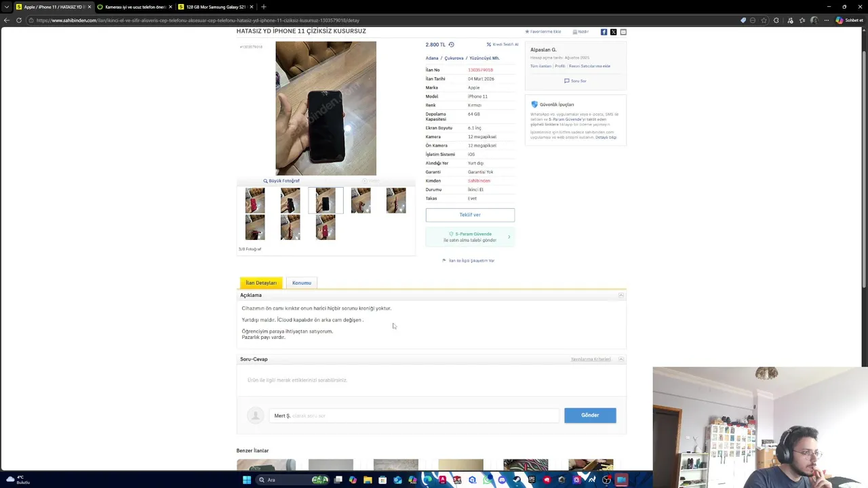
Task: Send purchase request via S-Param Güvende
Action: click(470, 237)
